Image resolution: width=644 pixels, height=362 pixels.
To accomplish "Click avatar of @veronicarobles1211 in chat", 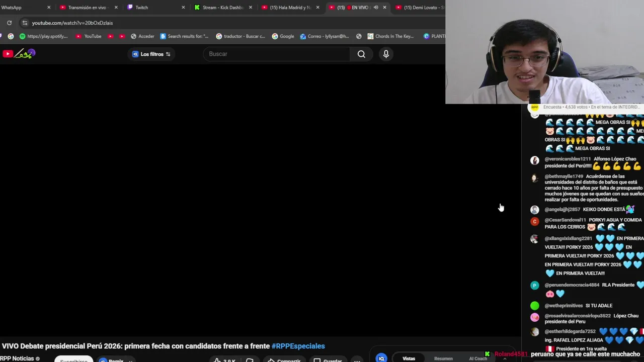I will pos(534,160).
